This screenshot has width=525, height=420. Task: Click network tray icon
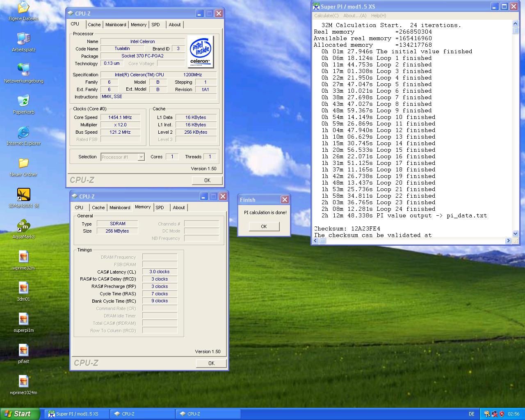click(494, 414)
